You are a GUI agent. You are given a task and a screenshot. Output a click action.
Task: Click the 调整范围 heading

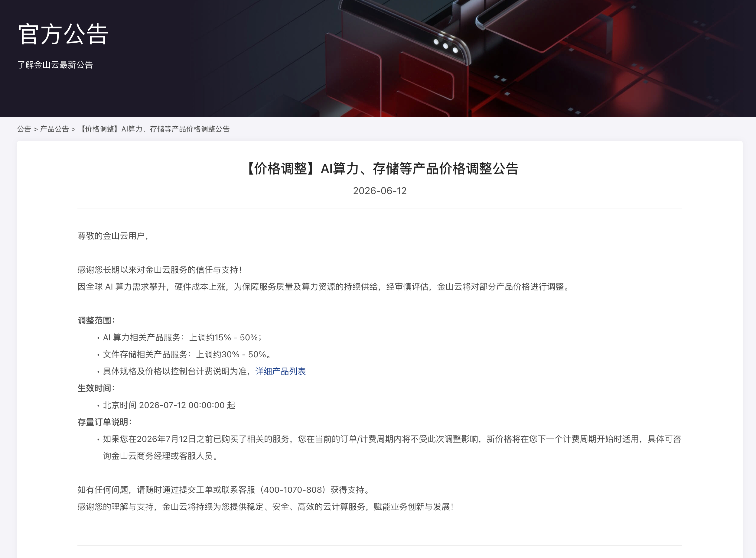(96, 320)
